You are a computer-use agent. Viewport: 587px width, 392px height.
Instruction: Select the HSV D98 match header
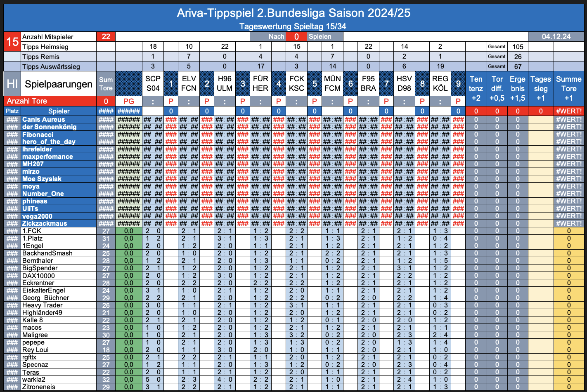[404, 83]
